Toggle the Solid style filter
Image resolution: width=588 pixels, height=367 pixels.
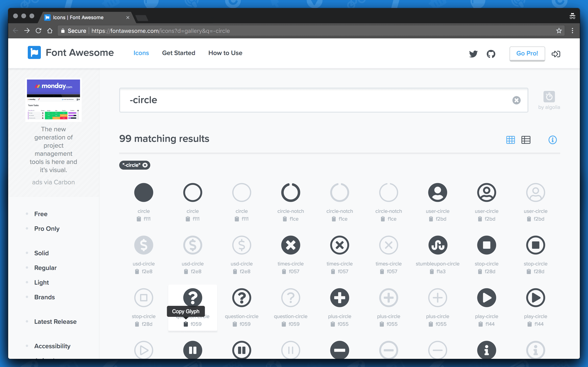click(x=41, y=253)
